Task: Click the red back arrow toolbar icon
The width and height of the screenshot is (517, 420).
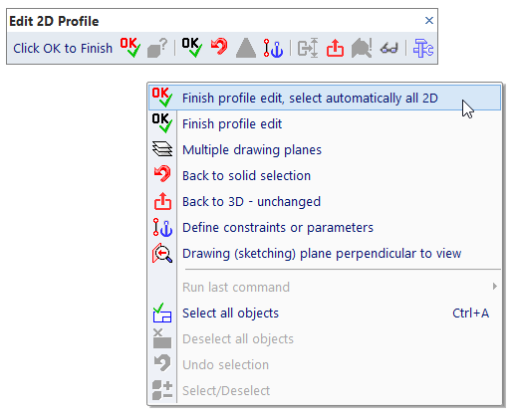Action: pyautogui.click(x=219, y=48)
